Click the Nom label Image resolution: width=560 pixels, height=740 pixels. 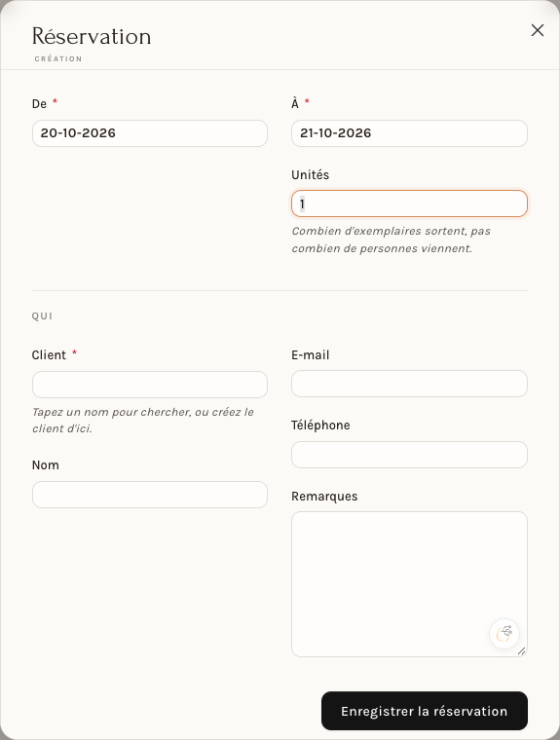46,465
